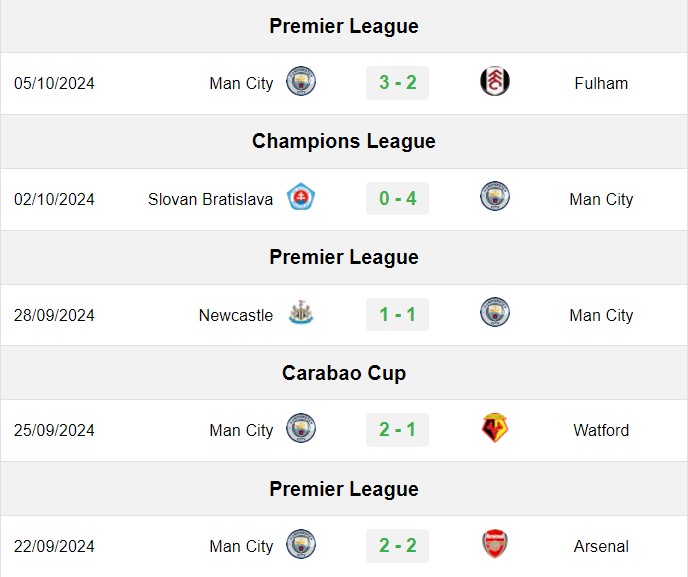Open the 2 - 2 score details
This screenshot has width=688, height=577.
398,546
